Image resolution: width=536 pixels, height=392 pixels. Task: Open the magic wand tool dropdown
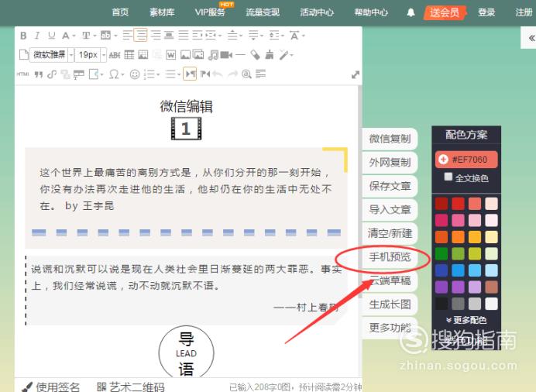[x=291, y=55]
